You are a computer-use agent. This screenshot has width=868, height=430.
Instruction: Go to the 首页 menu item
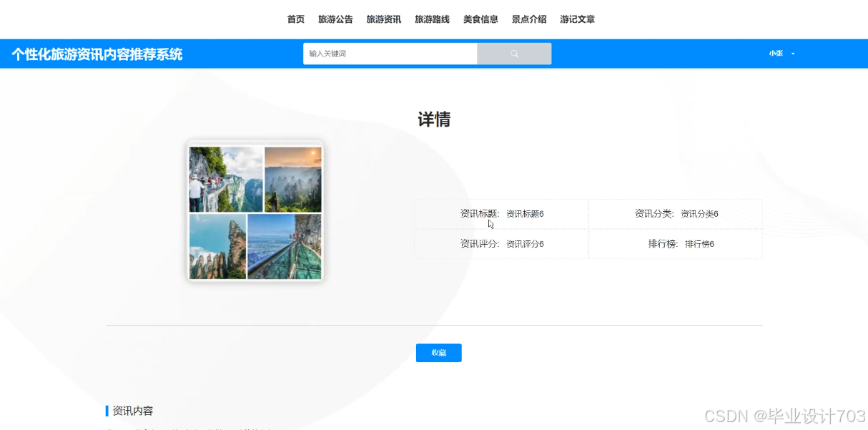pos(296,19)
